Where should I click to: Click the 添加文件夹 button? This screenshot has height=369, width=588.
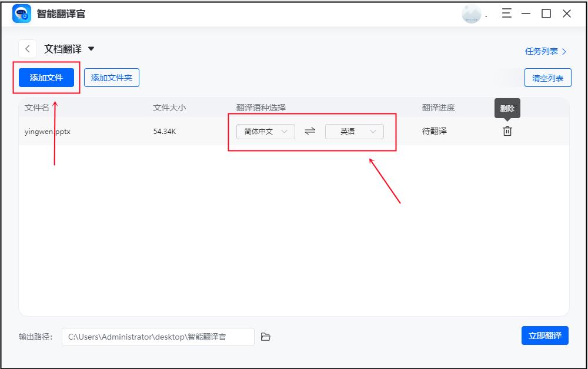tap(111, 77)
